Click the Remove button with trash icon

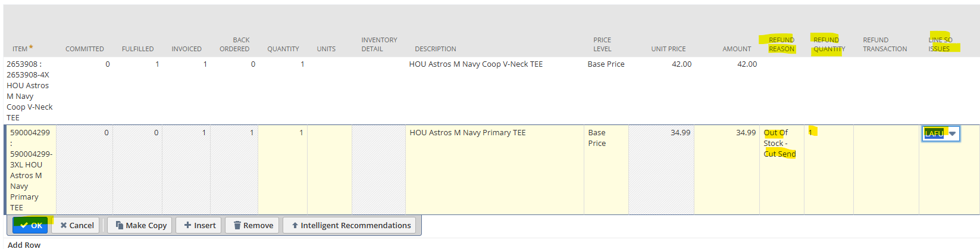pyautogui.click(x=252, y=225)
